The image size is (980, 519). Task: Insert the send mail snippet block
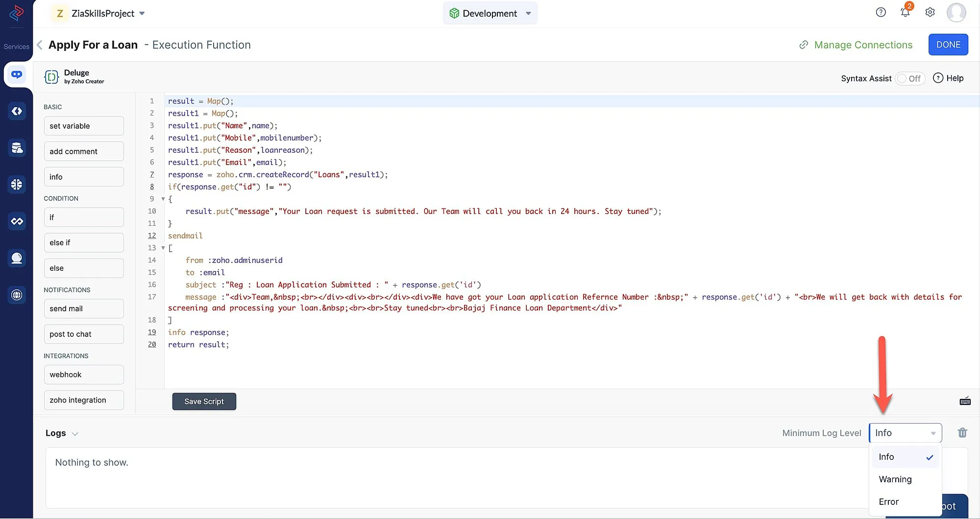coord(84,308)
